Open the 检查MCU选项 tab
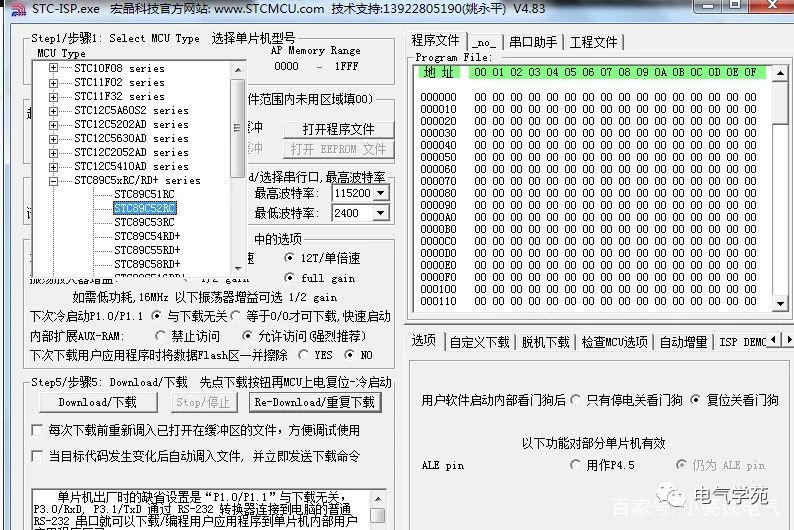This screenshot has height=530, width=794. (615, 343)
